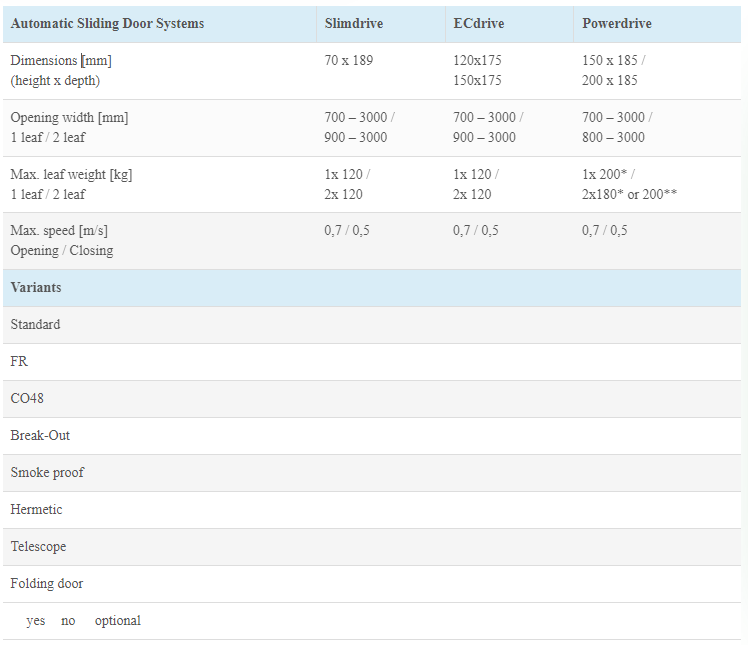This screenshot has height=645, width=748.
Task: Select the '150x175' value
Action: pyautogui.click(x=477, y=81)
